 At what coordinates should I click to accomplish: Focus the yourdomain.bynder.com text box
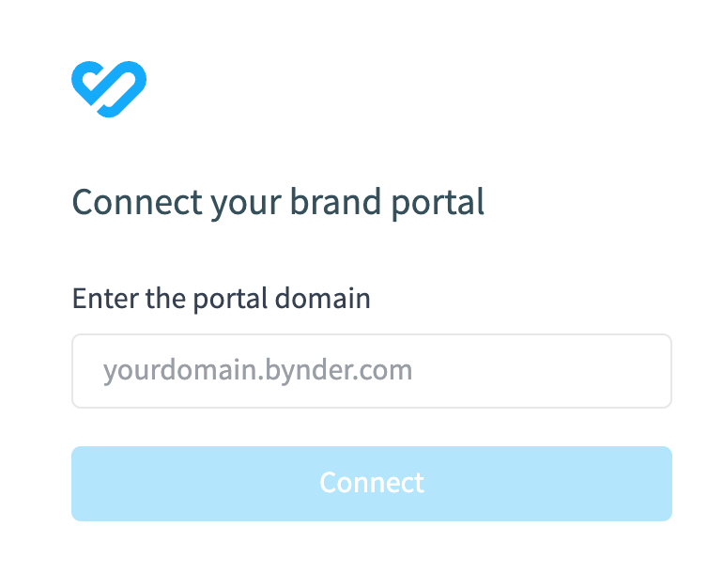click(x=371, y=371)
